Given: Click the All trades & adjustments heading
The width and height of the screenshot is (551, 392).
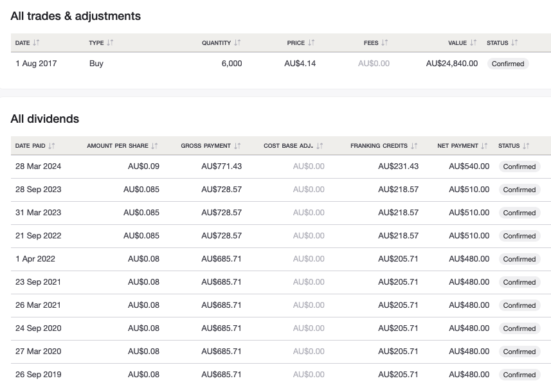Looking at the screenshot, I should pos(77,16).
